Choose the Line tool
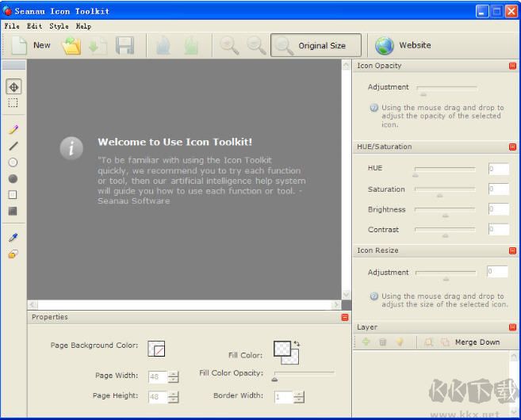Screen dimensions: 521x420 13,146
